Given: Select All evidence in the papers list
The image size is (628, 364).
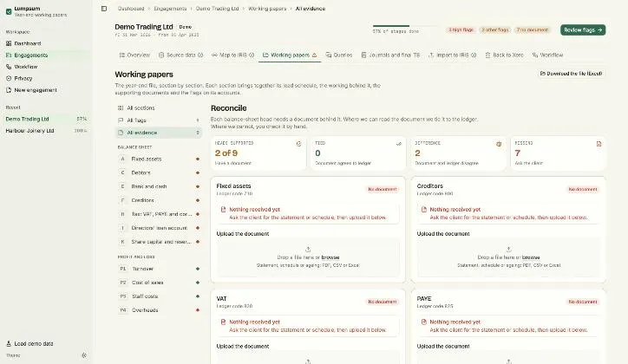Looking at the screenshot, I should point(159,133).
